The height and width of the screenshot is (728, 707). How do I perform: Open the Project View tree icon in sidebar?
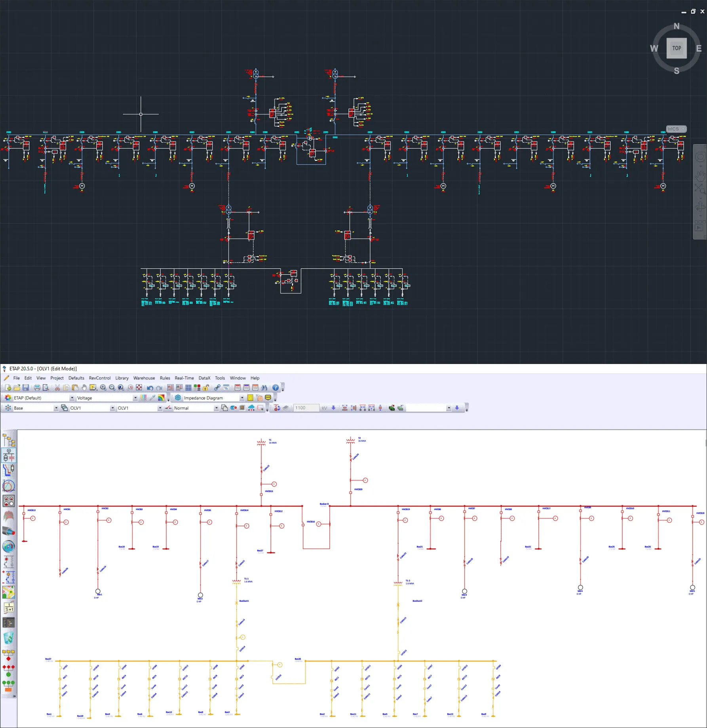point(9,440)
